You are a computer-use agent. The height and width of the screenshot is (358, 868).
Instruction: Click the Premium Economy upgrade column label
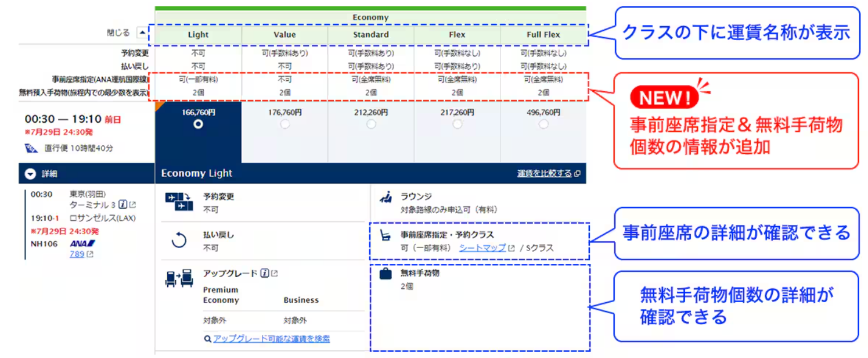221,295
